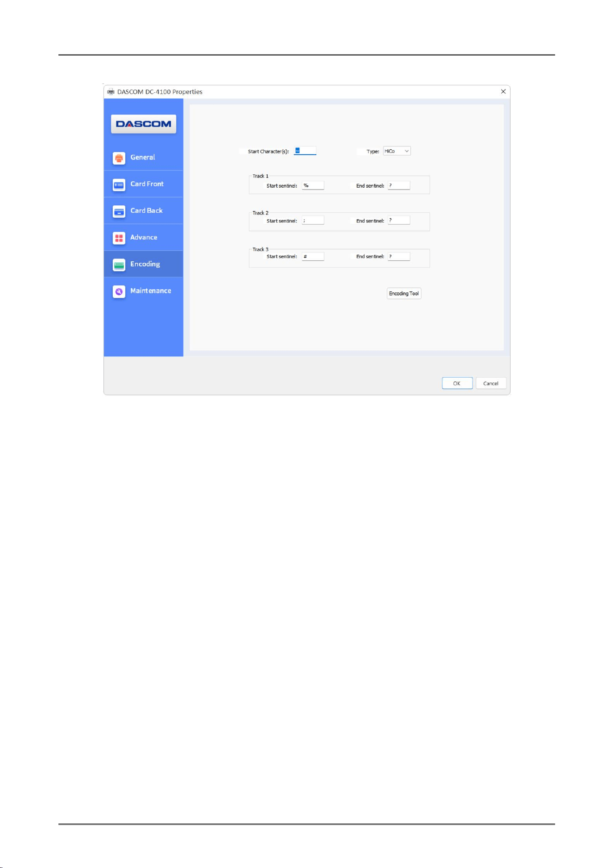Click the "Type:" label text
Image resolution: width=614 pixels, height=868 pixels.
point(373,152)
